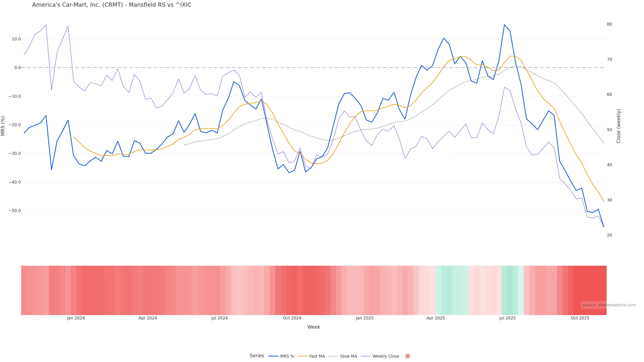The image size is (644, 362).
Task: Click the Jul 2025 x-axis tick label
Action: 507,318
